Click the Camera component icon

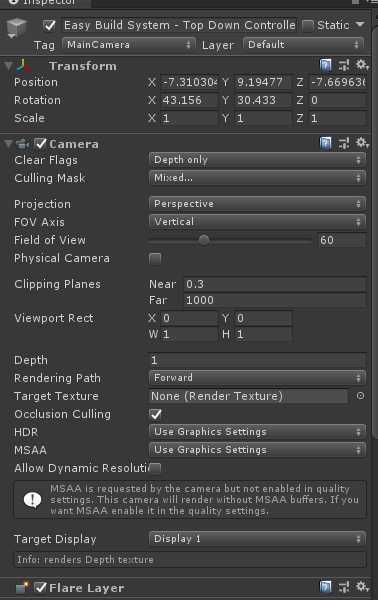(x=23, y=144)
